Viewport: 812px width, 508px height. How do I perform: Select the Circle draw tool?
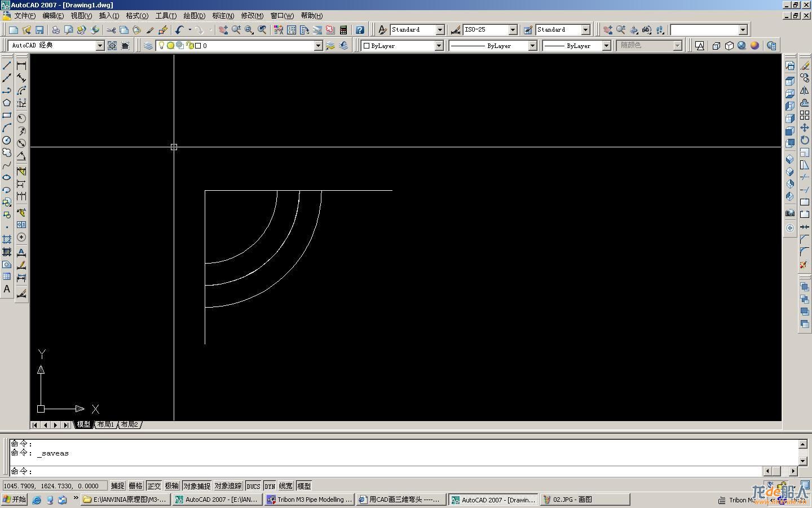(7, 140)
